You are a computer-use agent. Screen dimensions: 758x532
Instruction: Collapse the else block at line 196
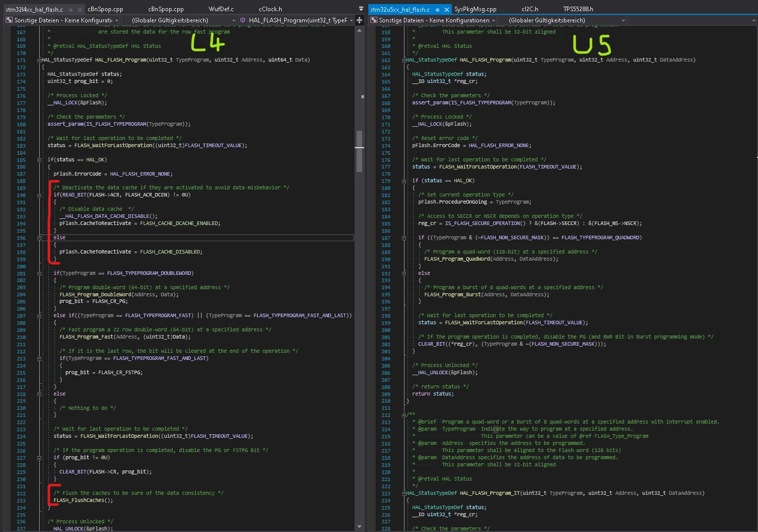[39, 238]
